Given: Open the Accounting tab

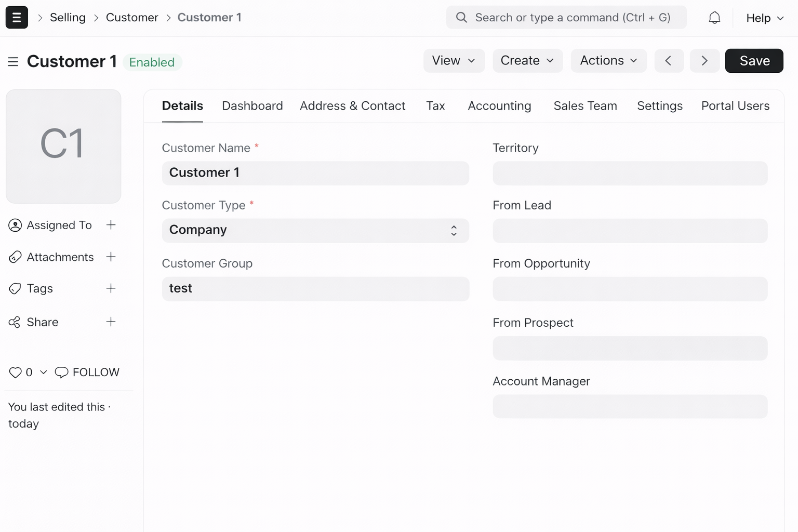Looking at the screenshot, I should tap(499, 106).
